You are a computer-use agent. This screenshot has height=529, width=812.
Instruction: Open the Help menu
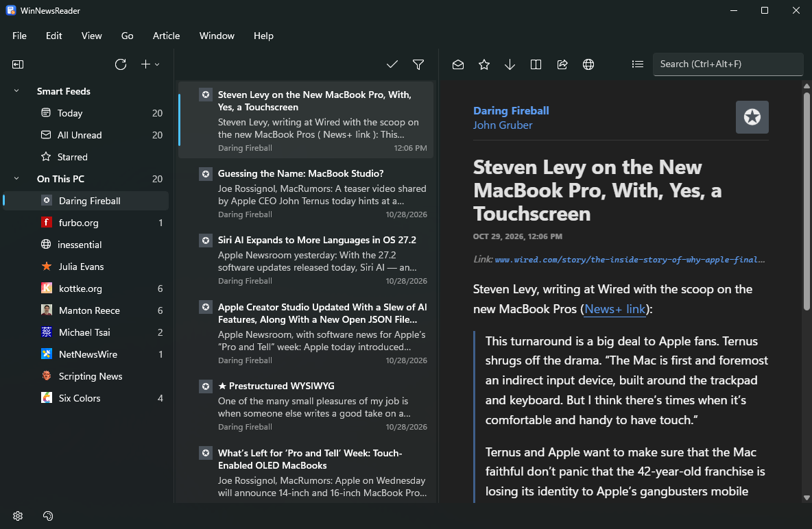(x=263, y=36)
